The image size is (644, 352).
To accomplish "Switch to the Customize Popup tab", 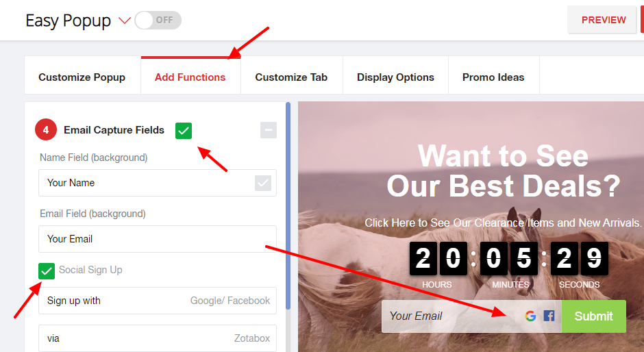I will pyautogui.click(x=82, y=77).
